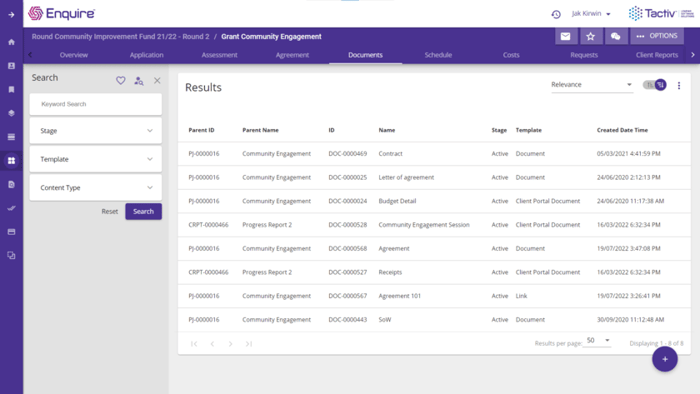Open the chat bubbles button
Image resolution: width=700 pixels, height=394 pixels.
[615, 36]
